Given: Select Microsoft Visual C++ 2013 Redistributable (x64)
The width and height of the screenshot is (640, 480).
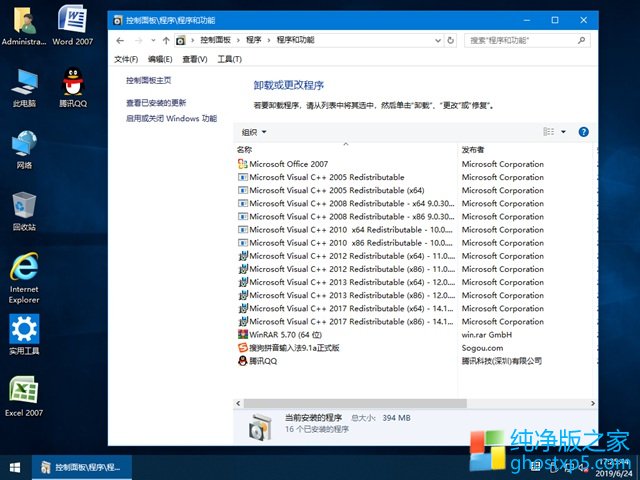Looking at the screenshot, I should [345, 282].
